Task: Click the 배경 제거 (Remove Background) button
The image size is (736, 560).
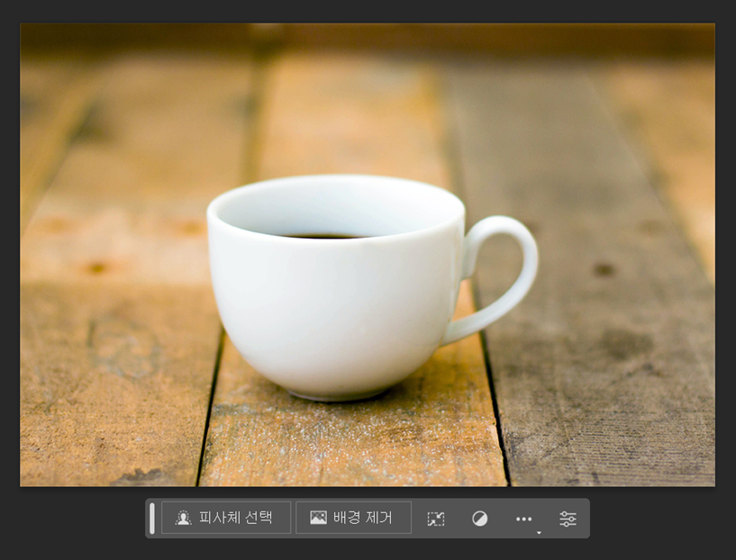Action: (x=353, y=518)
